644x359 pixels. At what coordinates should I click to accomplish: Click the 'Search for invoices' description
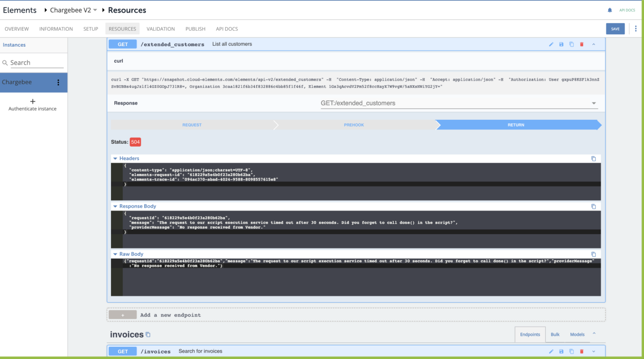click(x=200, y=351)
